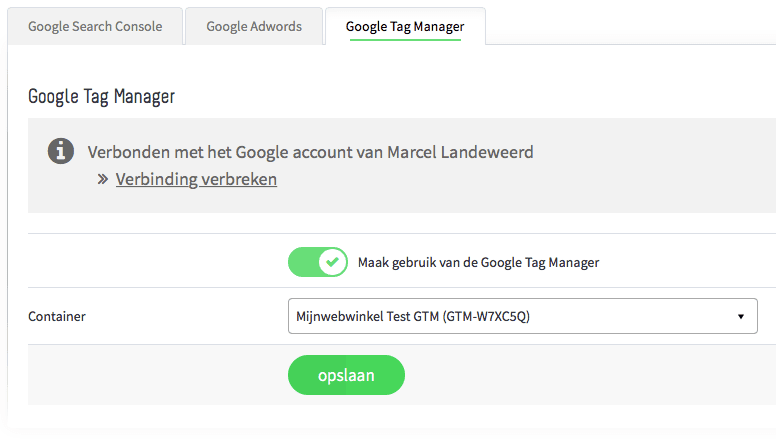
Task: Click the green underline of the active tab
Action: (405, 39)
